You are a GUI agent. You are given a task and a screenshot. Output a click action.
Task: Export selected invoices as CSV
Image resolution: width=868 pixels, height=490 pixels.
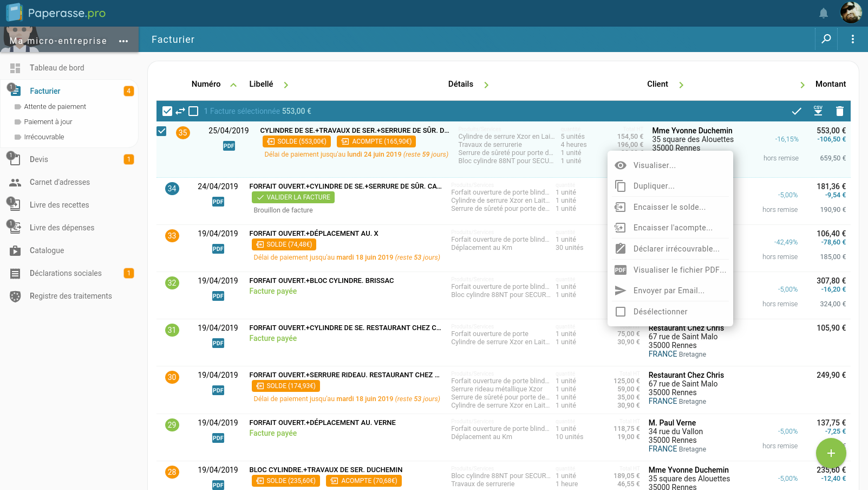818,111
